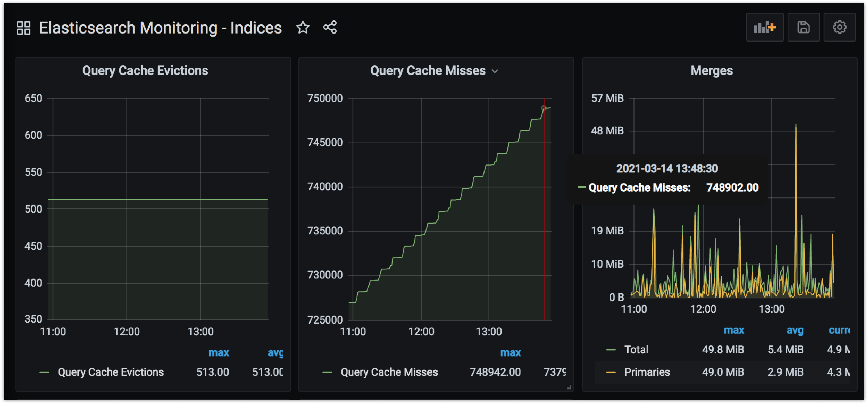Toggle Query Cache Misses legend series
Viewport: 868px width, 404px height.
(389, 372)
